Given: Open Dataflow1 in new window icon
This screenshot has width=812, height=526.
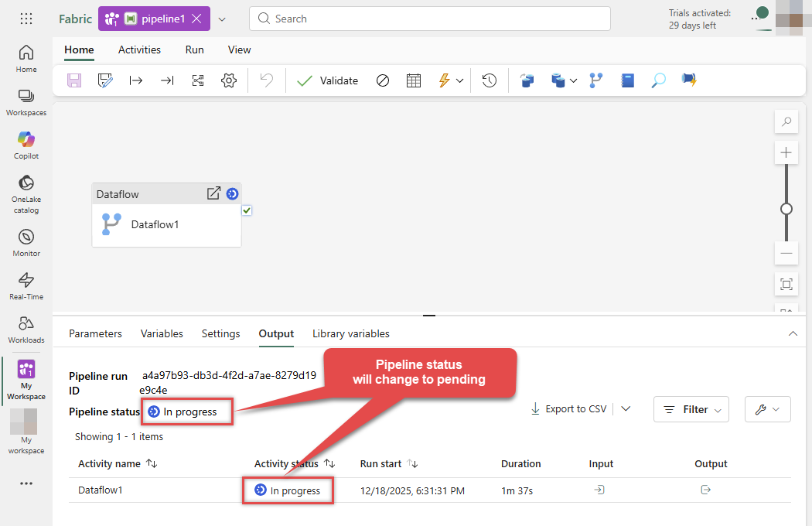Looking at the screenshot, I should tap(213, 193).
